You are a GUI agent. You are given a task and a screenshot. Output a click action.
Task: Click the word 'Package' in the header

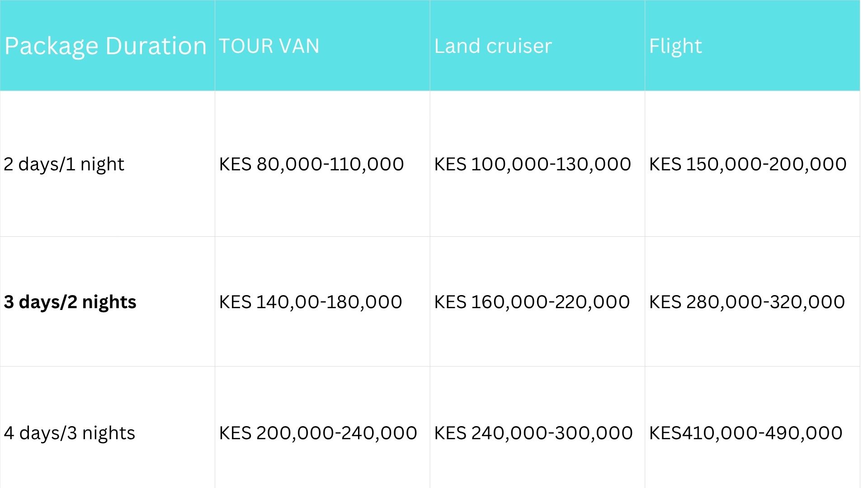[51, 46]
